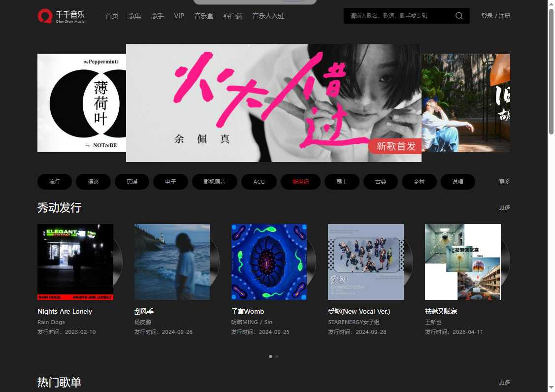Visit the 音乐盒 section

tap(203, 15)
